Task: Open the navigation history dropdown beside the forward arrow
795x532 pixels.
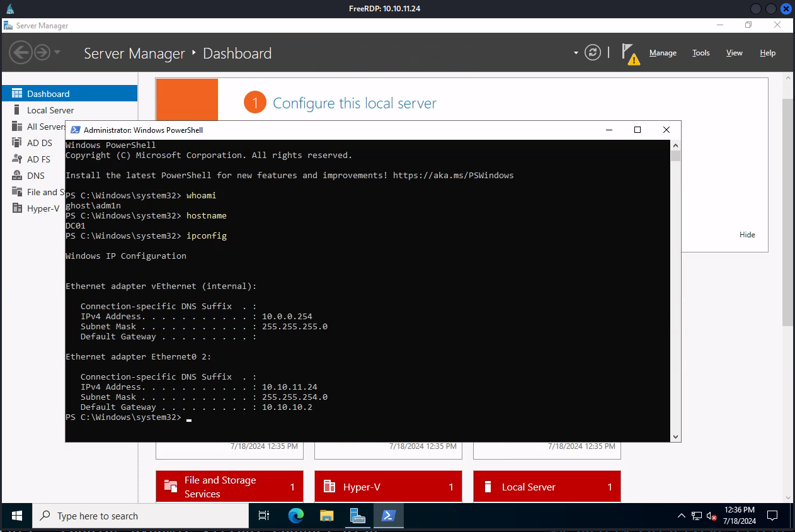Action: pos(57,52)
